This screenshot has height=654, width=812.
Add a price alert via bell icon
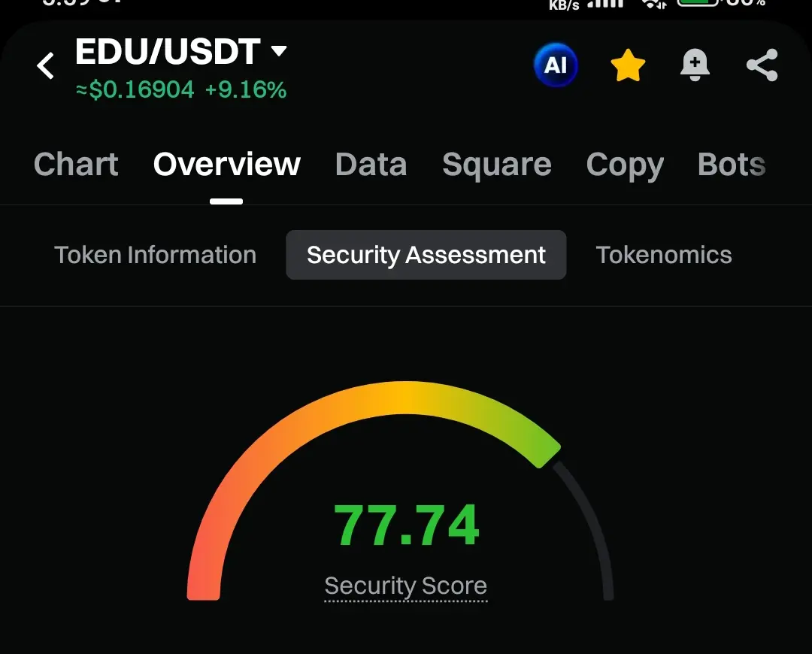pyautogui.click(x=695, y=65)
